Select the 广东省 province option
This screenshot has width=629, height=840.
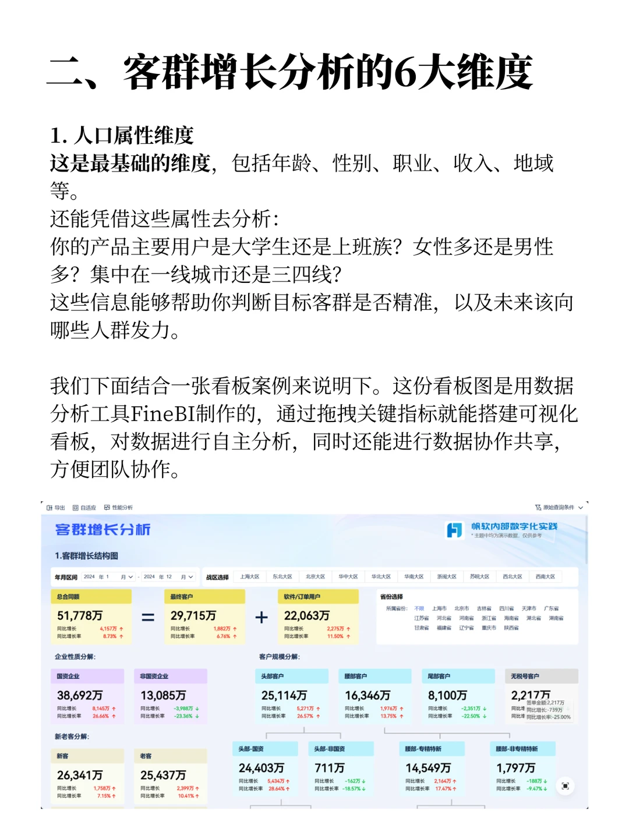click(551, 608)
